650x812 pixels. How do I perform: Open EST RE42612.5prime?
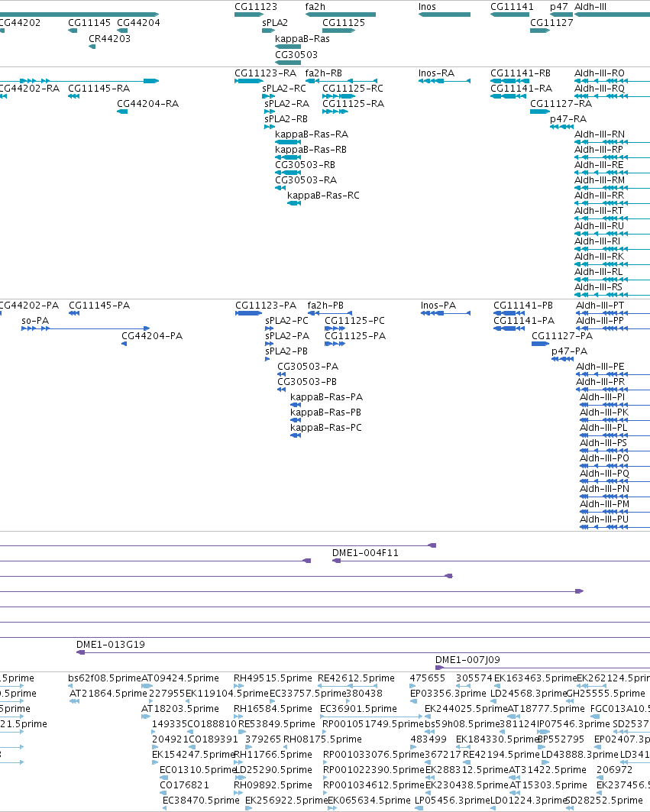357,678
